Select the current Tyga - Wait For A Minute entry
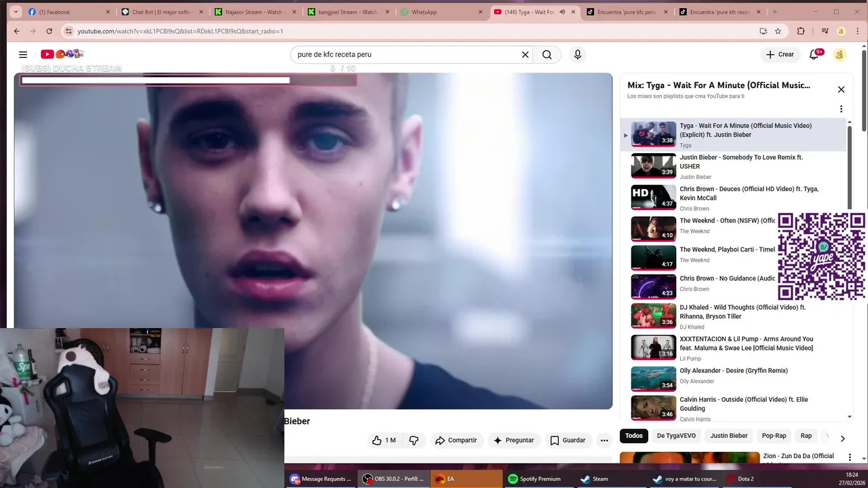Viewport: 868px width, 488px height. pos(732,134)
